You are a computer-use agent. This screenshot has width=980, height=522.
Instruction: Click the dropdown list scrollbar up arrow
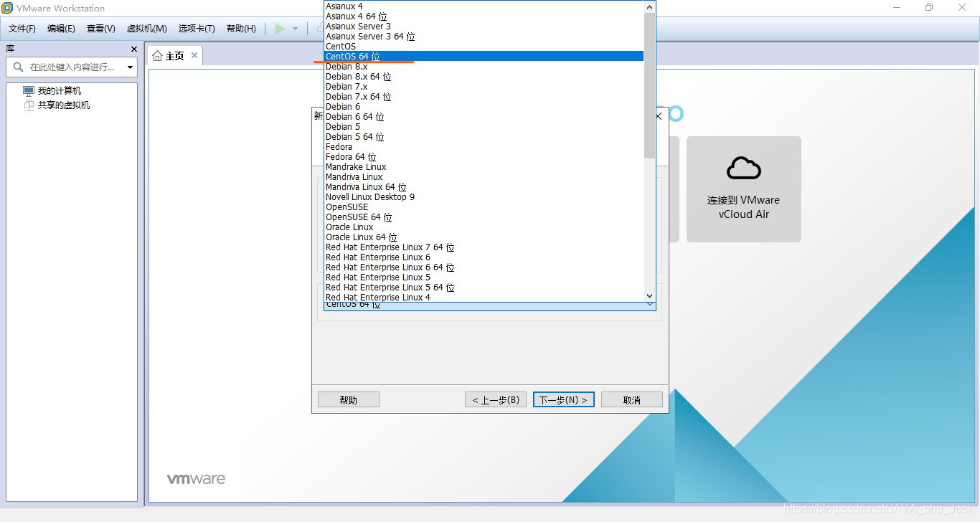pos(650,6)
